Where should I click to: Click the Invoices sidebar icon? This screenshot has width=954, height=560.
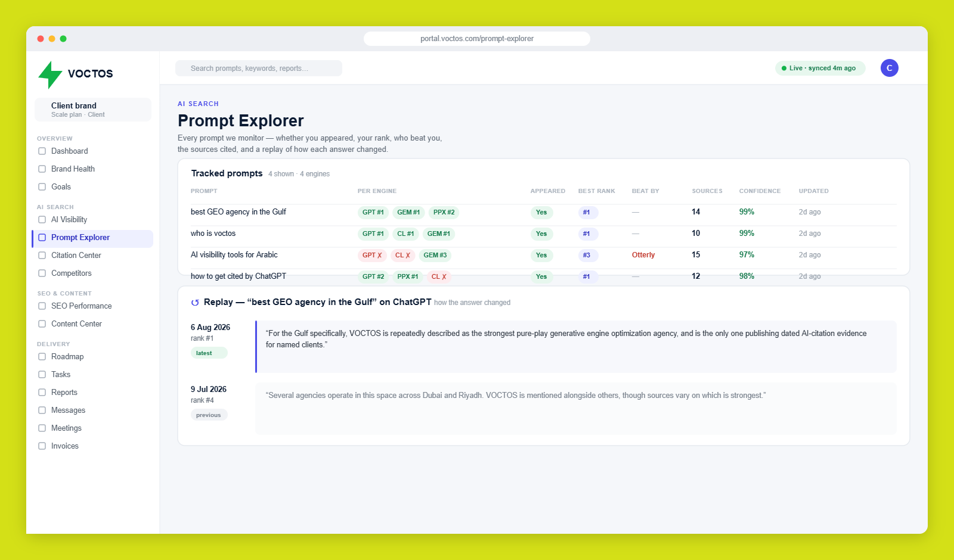point(42,446)
